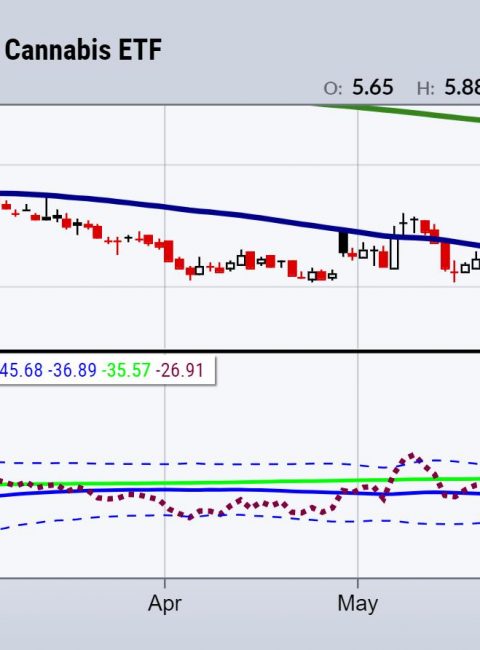Click the dark green moving average line
480x650 pixels.
pyautogui.click(x=398, y=111)
